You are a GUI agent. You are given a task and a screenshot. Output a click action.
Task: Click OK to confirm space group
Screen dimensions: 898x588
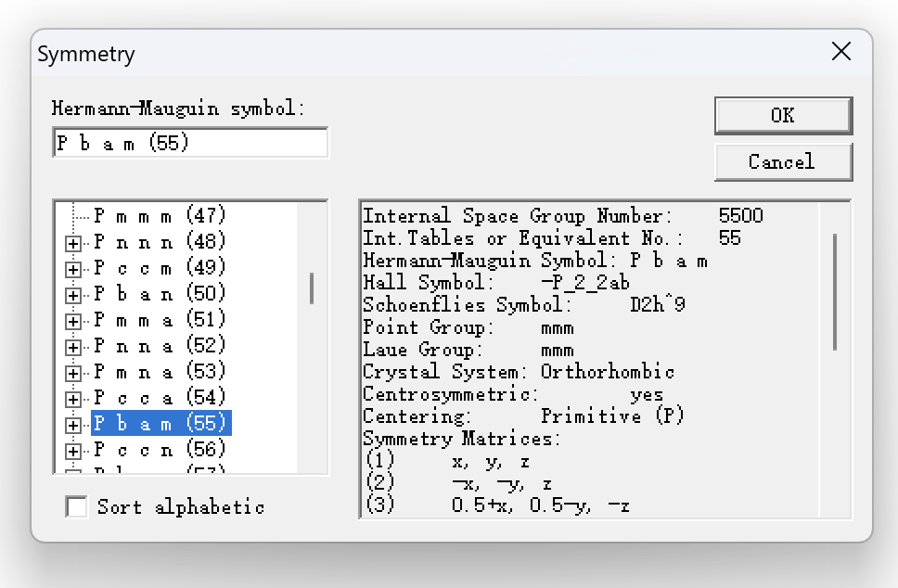(782, 115)
